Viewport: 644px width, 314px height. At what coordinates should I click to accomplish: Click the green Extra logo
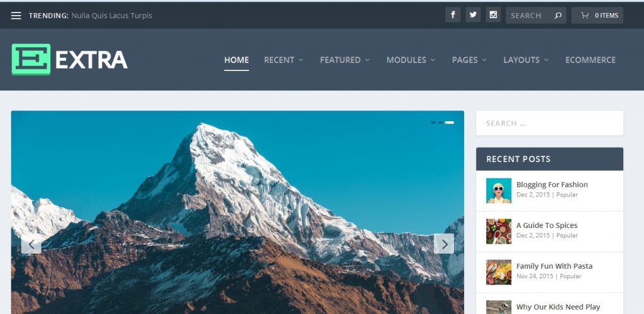tap(69, 60)
